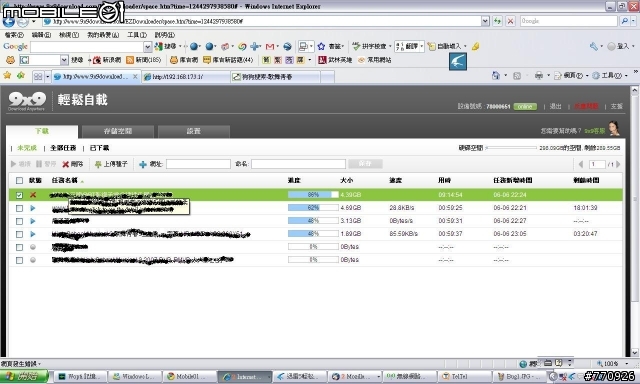Image resolution: width=640 pixels, height=384 pixels.
Task: Click the 退出 logout link
Action: pos(556,107)
